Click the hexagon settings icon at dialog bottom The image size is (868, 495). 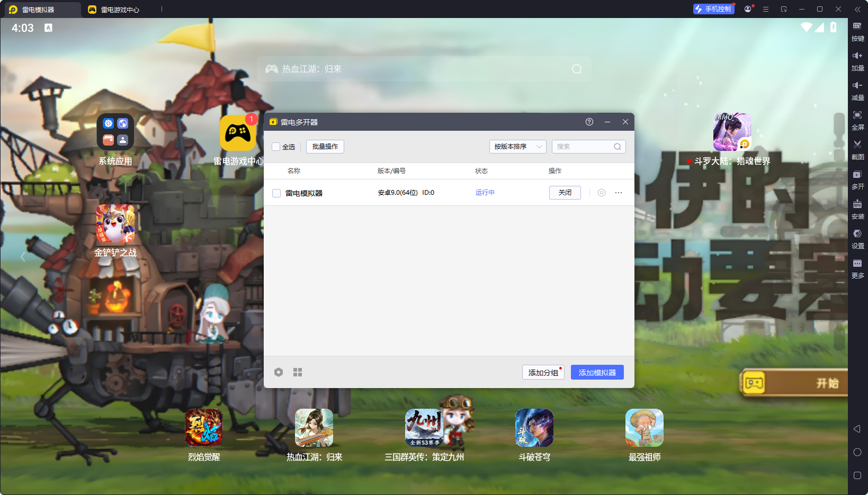click(x=279, y=372)
